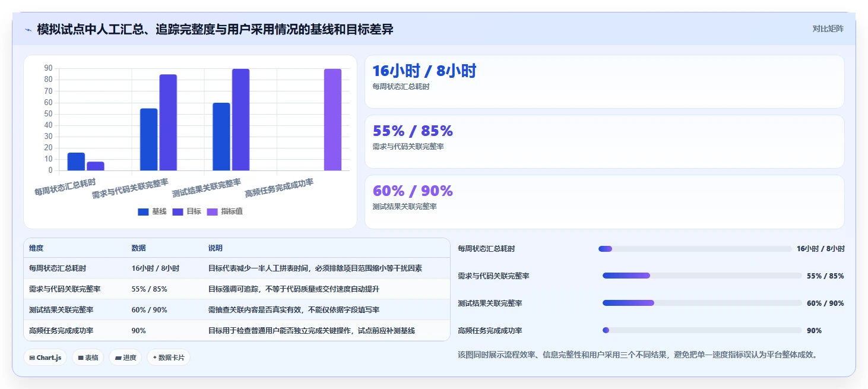Click the 测试结果关联完整率 label in the progress list
Viewport: 868px width, 389px height.
(x=490, y=303)
